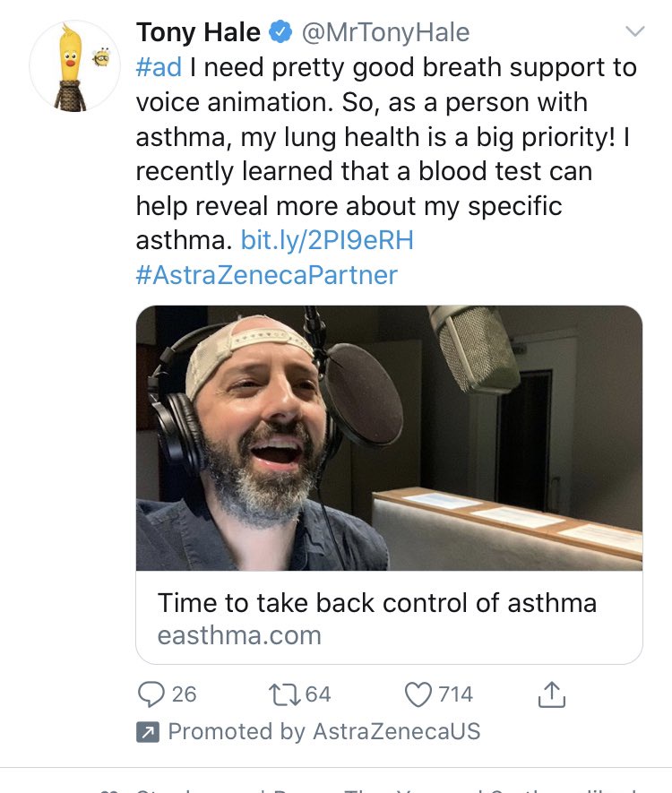This screenshot has width=672, height=793.
Task: Retweet the asthma tweet
Action: tap(282, 694)
